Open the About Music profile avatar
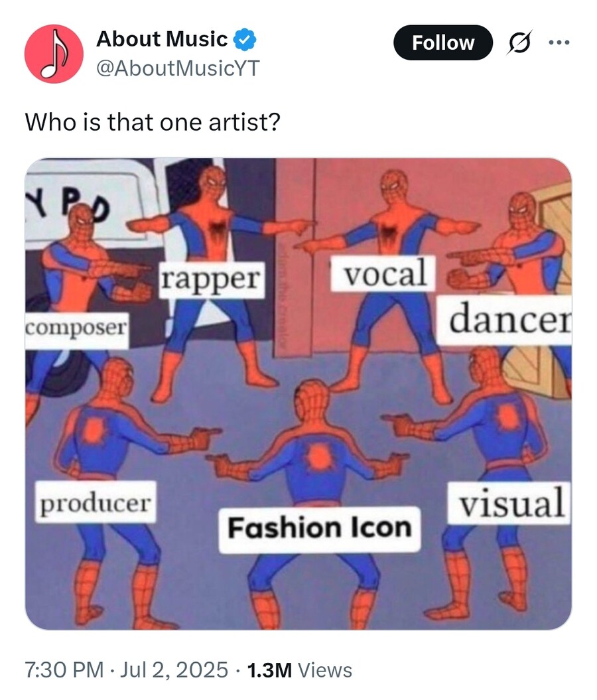The width and height of the screenshot is (597, 700). (x=54, y=54)
